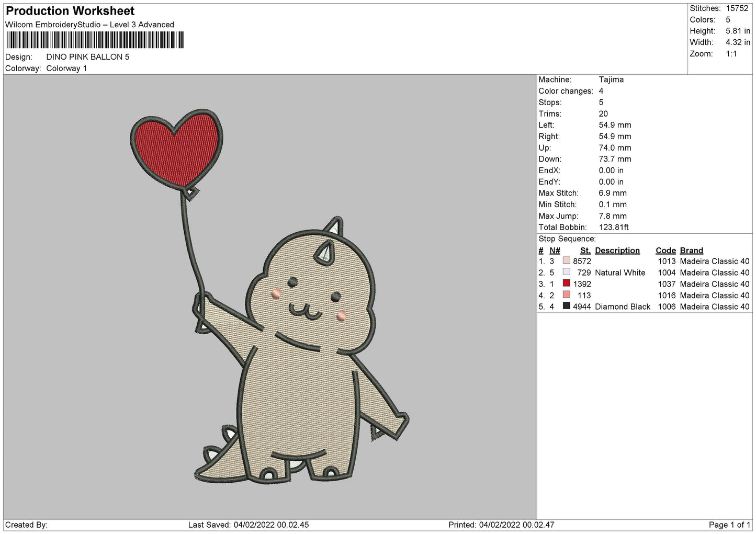The height and width of the screenshot is (534, 756).
Task: Click the Machine value Tajima
Action: (x=611, y=79)
